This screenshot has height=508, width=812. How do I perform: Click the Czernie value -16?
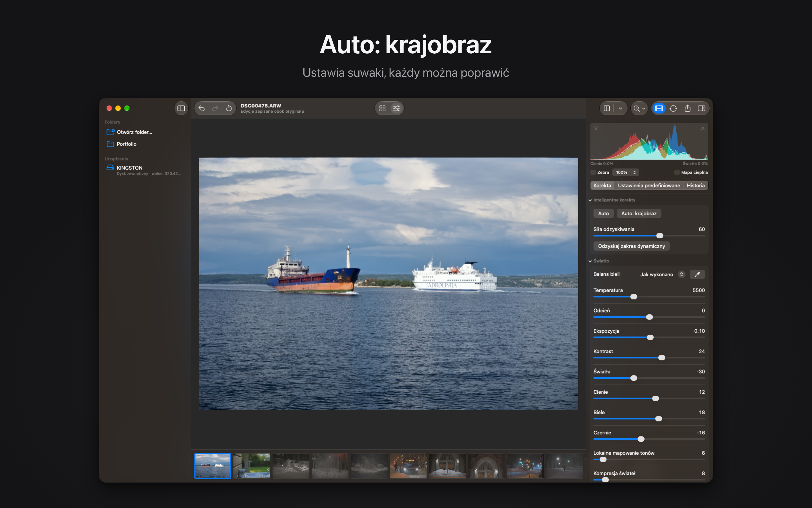tap(700, 433)
